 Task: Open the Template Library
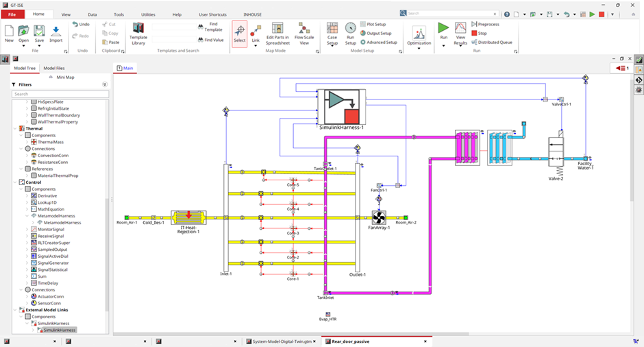[138, 32]
